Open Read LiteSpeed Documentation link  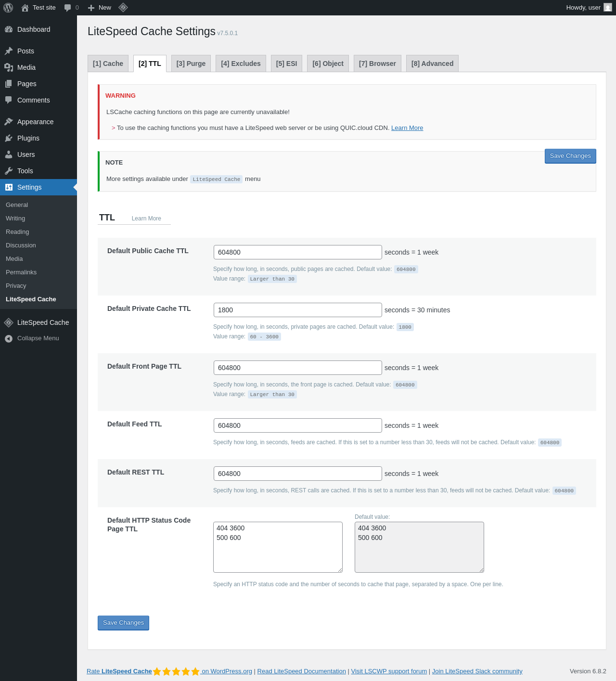tap(302, 671)
